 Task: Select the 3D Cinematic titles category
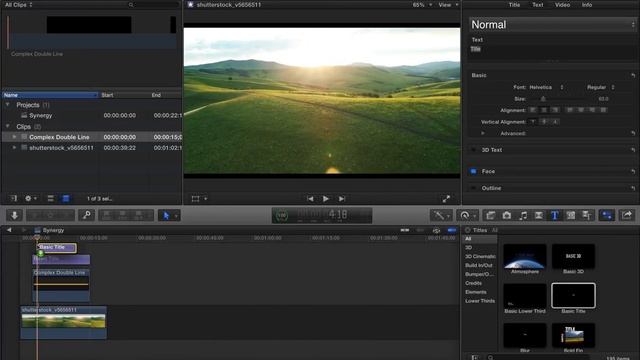pos(480,257)
